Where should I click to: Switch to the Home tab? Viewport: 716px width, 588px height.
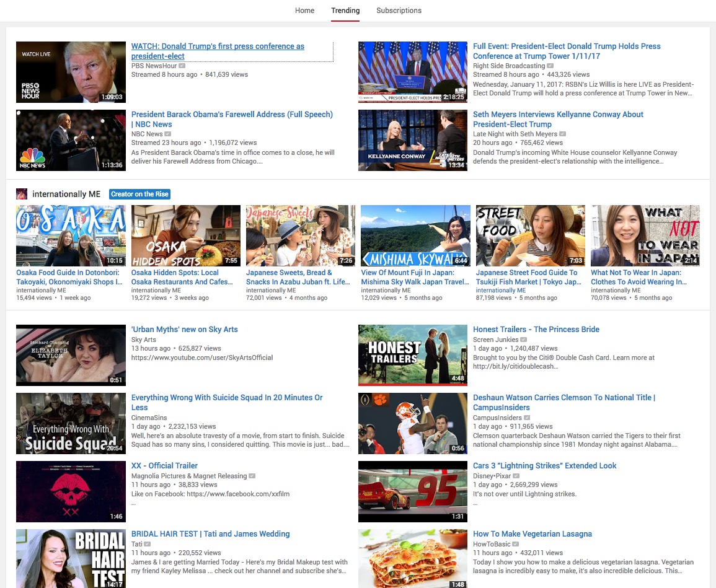coord(304,11)
